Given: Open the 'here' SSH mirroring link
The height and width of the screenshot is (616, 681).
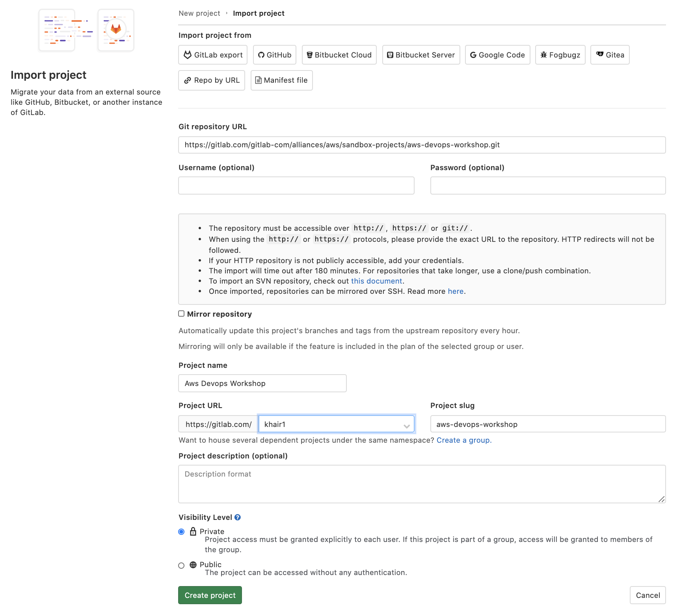Looking at the screenshot, I should [456, 291].
